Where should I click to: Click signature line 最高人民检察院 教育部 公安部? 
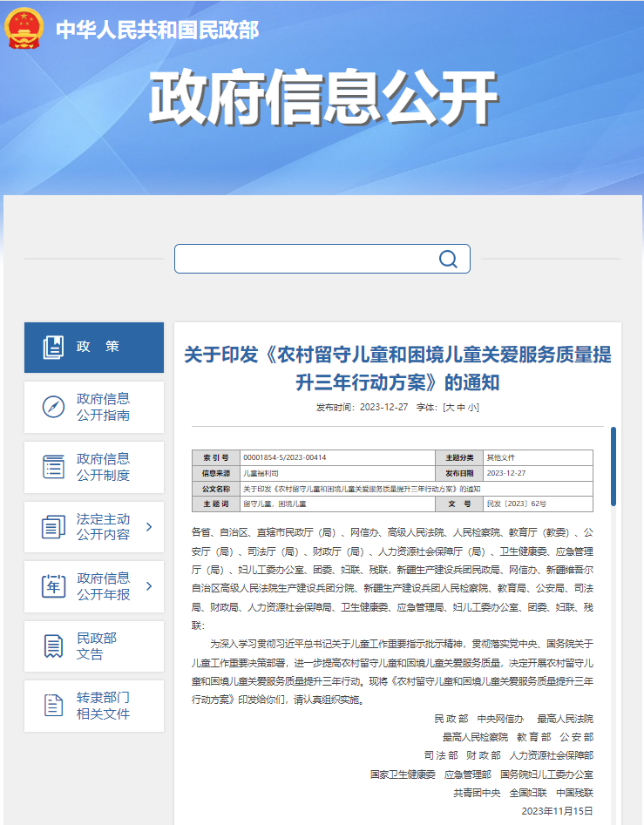pos(518,737)
